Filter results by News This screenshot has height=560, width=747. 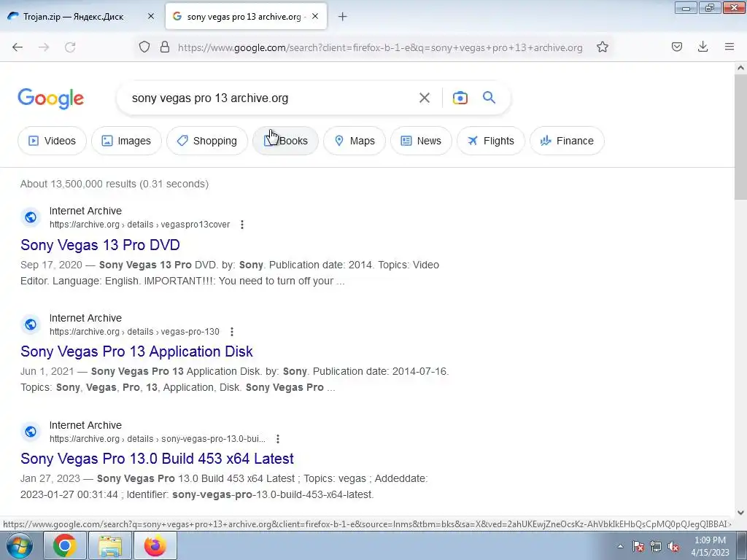[x=421, y=141]
